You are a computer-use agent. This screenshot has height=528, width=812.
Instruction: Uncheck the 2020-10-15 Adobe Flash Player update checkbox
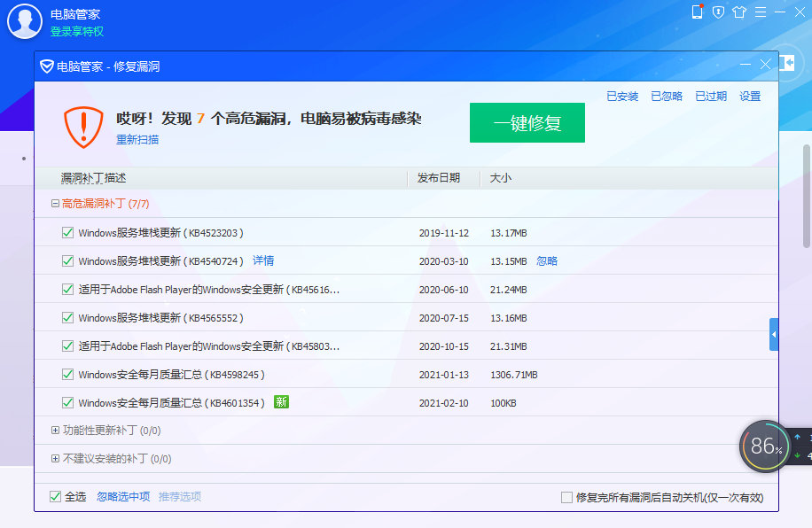(x=67, y=346)
